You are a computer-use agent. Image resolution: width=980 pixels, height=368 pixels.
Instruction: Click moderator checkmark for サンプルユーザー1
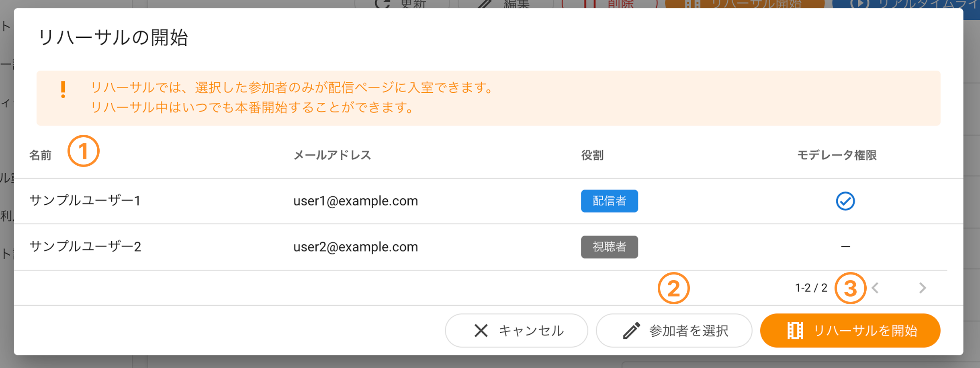point(845,201)
